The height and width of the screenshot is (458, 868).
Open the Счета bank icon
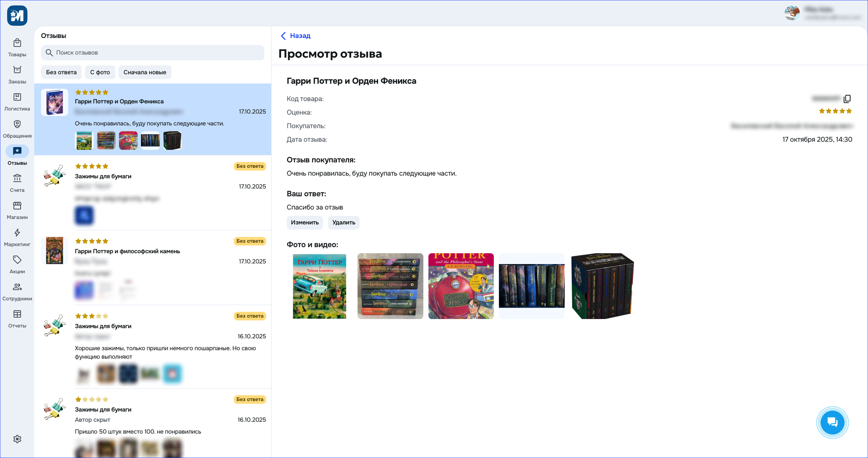pos(17,178)
